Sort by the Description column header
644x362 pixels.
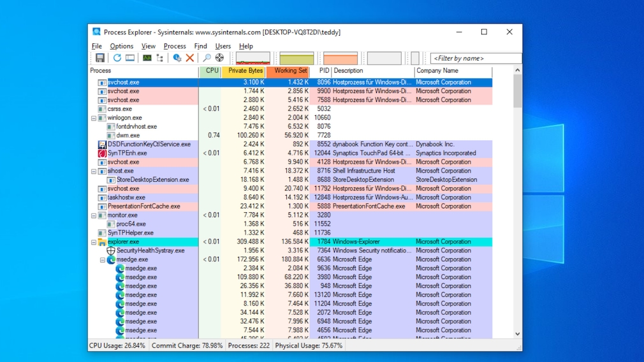click(x=373, y=71)
